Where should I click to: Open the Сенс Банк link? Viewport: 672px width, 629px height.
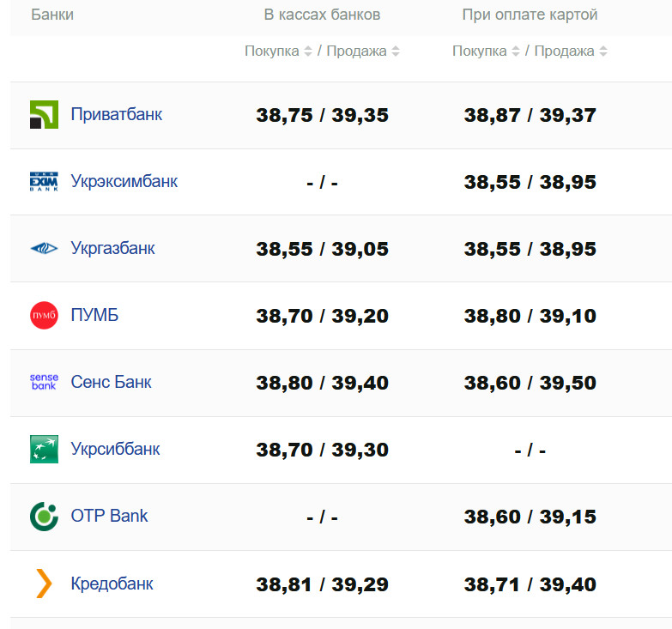[112, 382]
